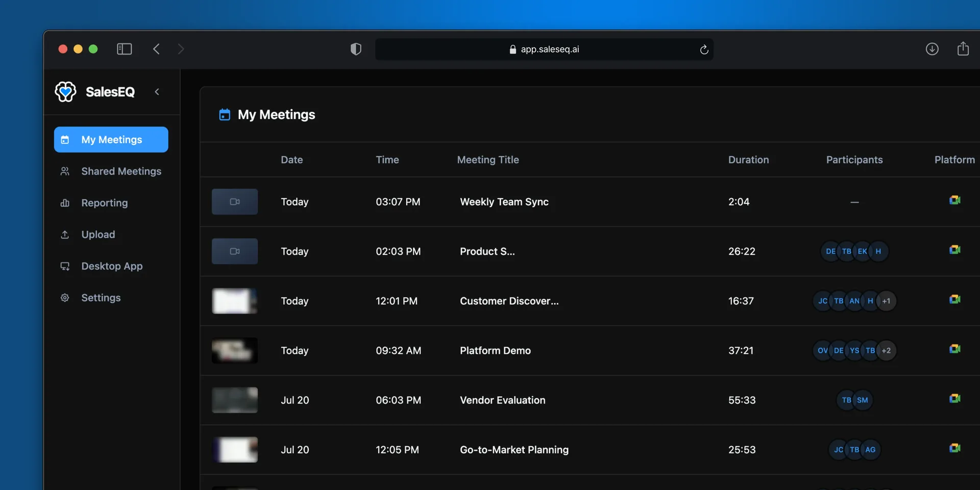The height and width of the screenshot is (490, 980).
Task: Click the Time column header
Action: pos(387,160)
